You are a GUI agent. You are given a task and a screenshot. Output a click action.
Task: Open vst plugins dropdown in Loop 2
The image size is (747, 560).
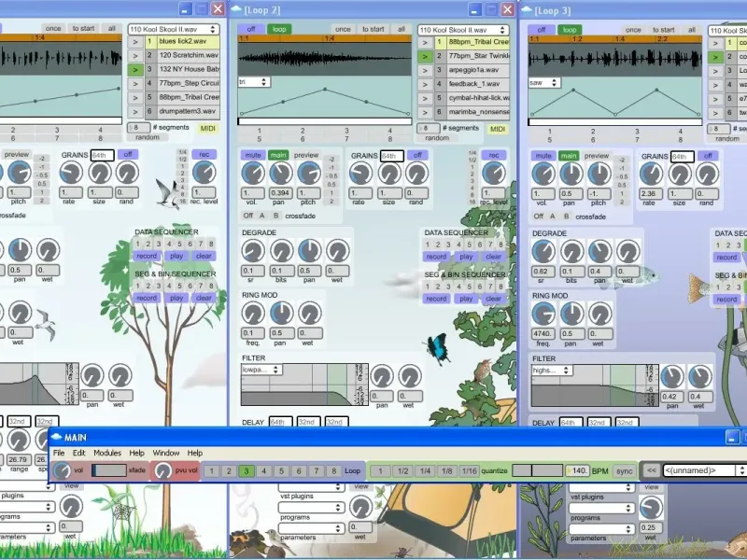(311, 486)
